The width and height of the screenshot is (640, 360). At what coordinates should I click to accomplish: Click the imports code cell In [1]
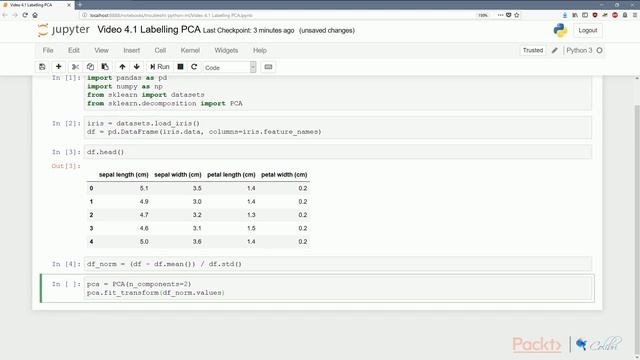pyautogui.click(x=338, y=92)
